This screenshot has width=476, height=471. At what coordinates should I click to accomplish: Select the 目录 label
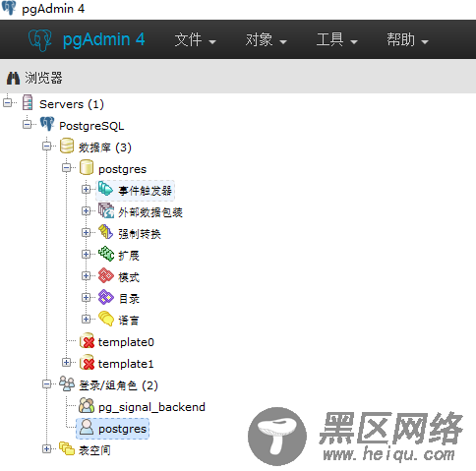129,299
